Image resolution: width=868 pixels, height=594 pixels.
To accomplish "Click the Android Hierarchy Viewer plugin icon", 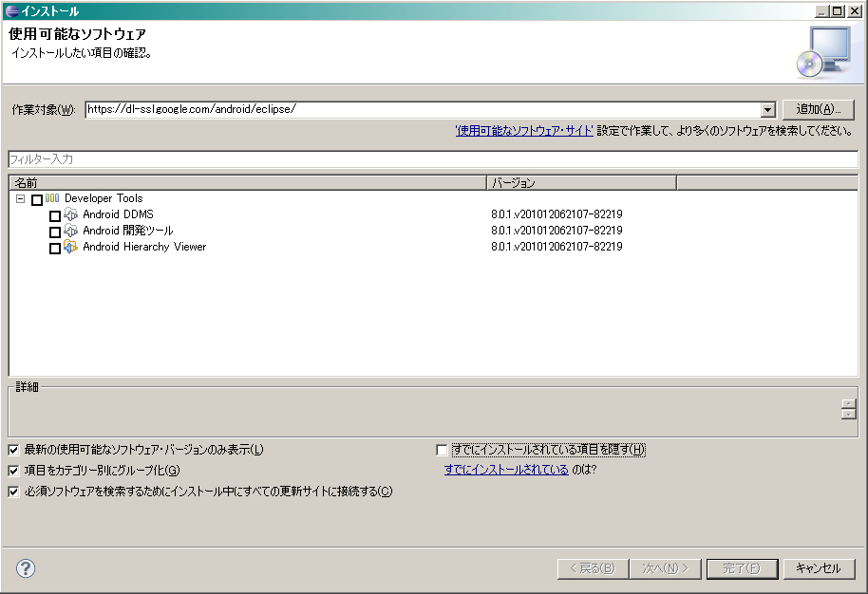I will click(x=70, y=248).
